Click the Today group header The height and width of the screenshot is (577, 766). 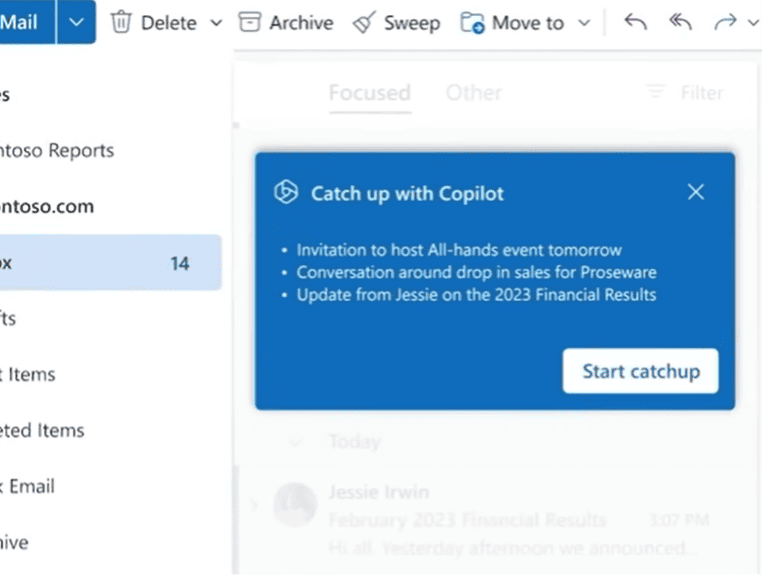[355, 442]
